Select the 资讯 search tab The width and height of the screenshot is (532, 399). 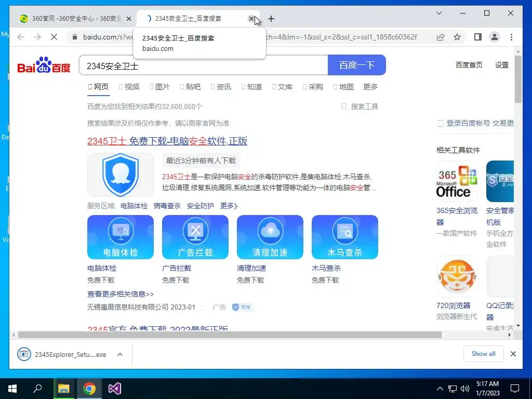(x=221, y=87)
